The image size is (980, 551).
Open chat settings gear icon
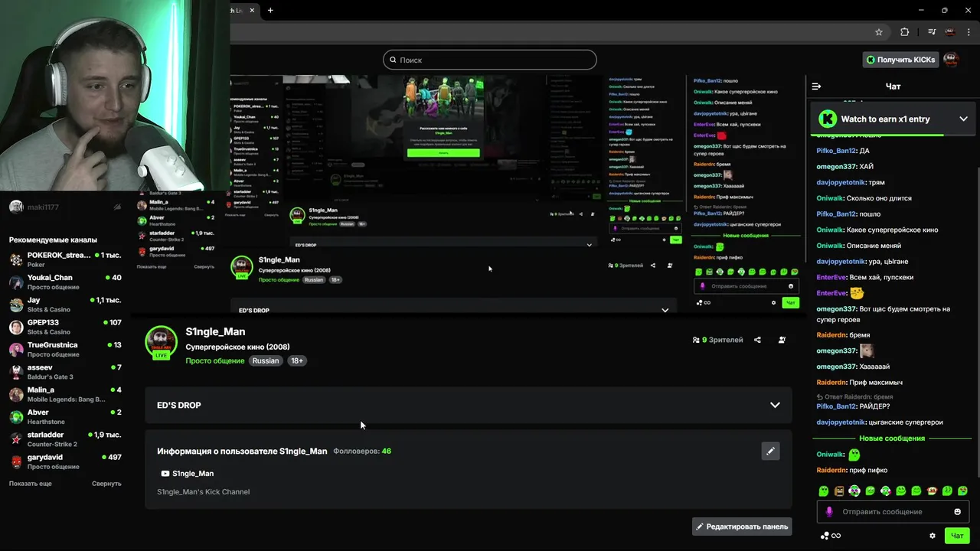933,536
